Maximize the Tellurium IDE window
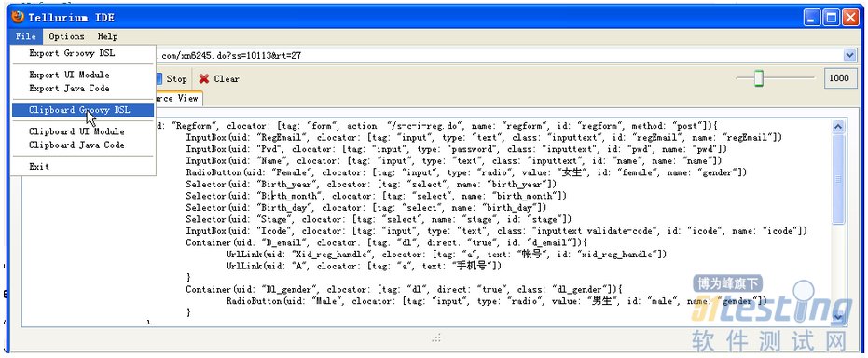This screenshot has height=358, width=868. click(832, 19)
